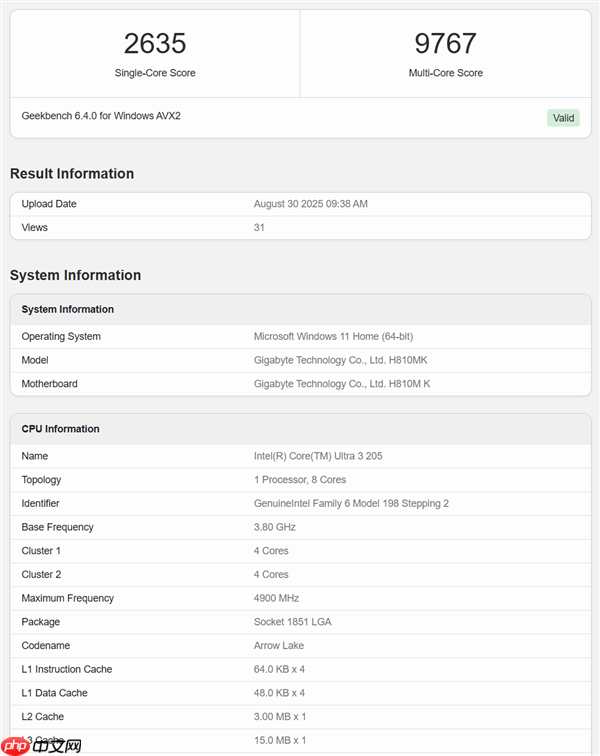Click the multi-core score 9767
This screenshot has height=756, width=600.
coord(445,44)
